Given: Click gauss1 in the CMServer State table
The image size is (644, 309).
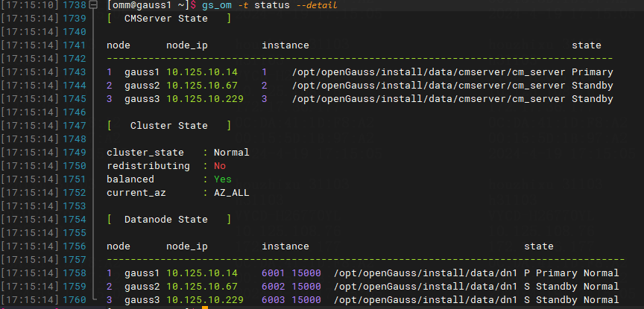Looking at the screenshot, I should point(142,72).
